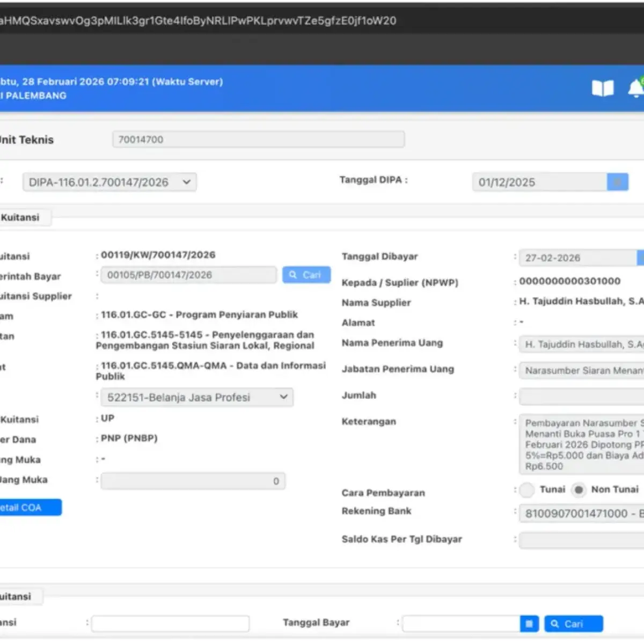Click browser address bar URL text

click(x=198, y=21)
